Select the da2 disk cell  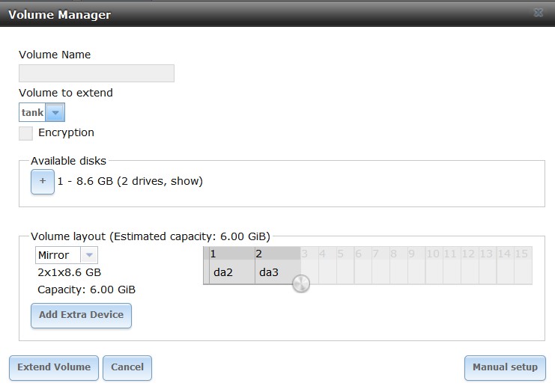tap(224, 272)
